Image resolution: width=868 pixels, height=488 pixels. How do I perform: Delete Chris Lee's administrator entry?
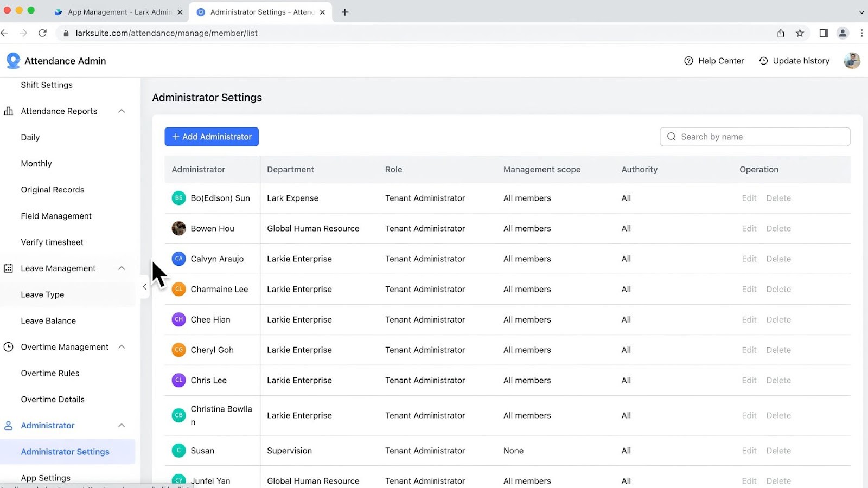pos(778,380)
